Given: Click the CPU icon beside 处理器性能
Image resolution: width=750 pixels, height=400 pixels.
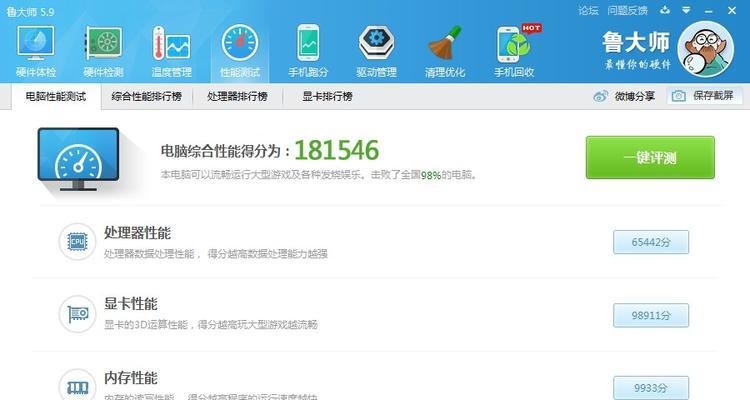Looking at the screenshot, I should (x=77, y=242).
